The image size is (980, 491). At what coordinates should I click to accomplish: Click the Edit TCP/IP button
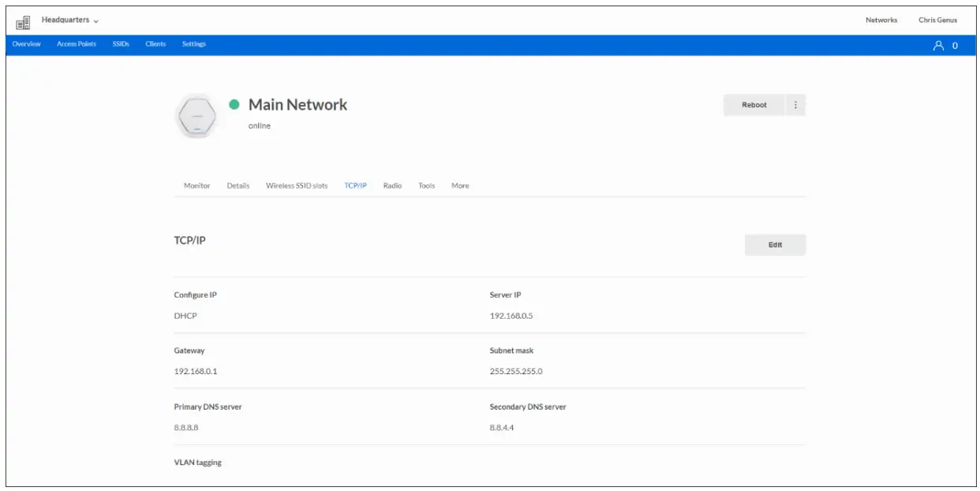pos(775,245)
